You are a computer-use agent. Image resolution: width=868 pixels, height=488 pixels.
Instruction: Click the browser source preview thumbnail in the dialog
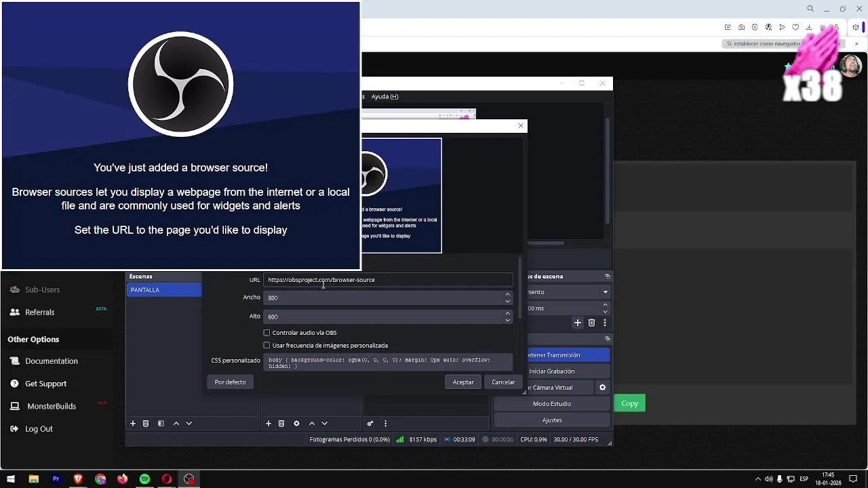401,196
